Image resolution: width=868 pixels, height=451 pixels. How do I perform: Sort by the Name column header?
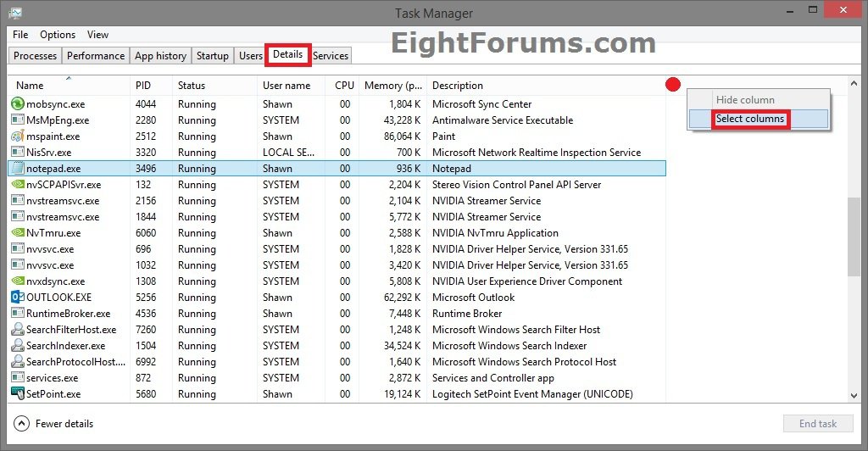click(x=69, y=86)
